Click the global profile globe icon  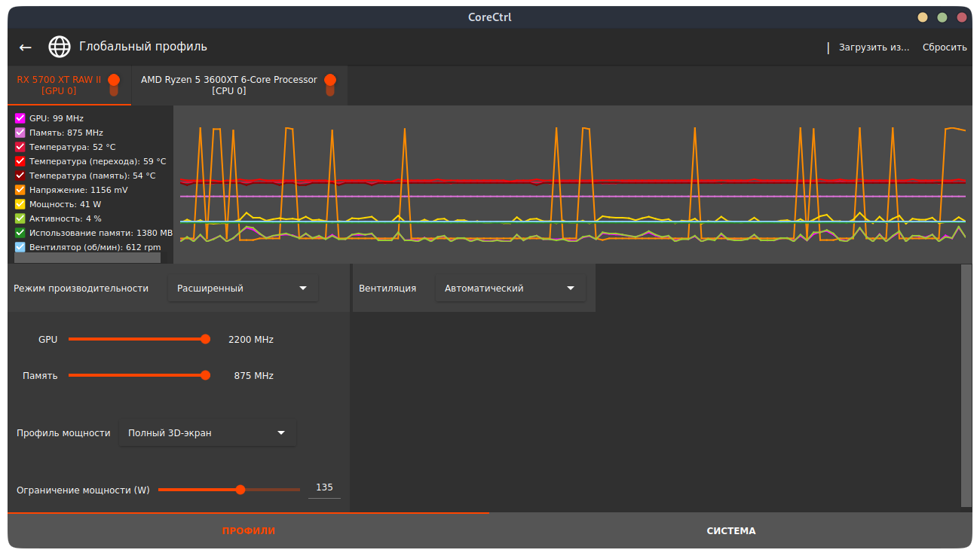click(x=60, y=47)
